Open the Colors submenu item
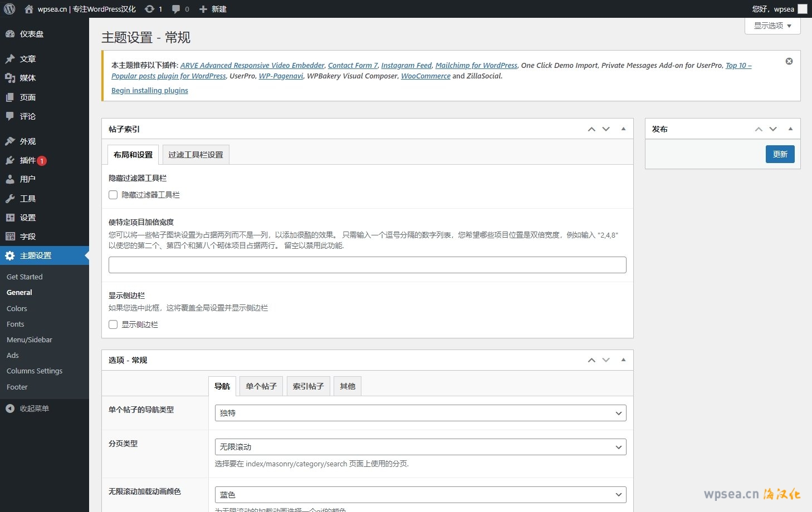Viewport: 812px width, 512px height. click(17, 308)
